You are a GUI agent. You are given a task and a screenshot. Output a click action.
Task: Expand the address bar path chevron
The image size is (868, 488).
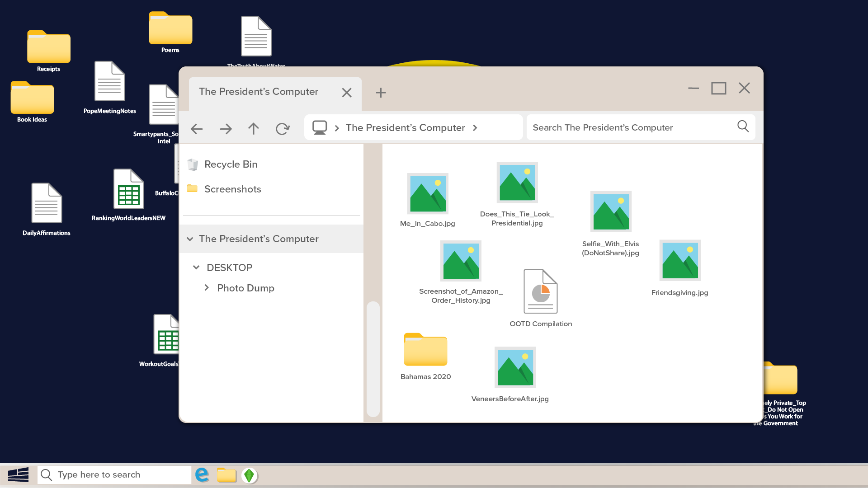pyautogui.click(x=475, y=128)
